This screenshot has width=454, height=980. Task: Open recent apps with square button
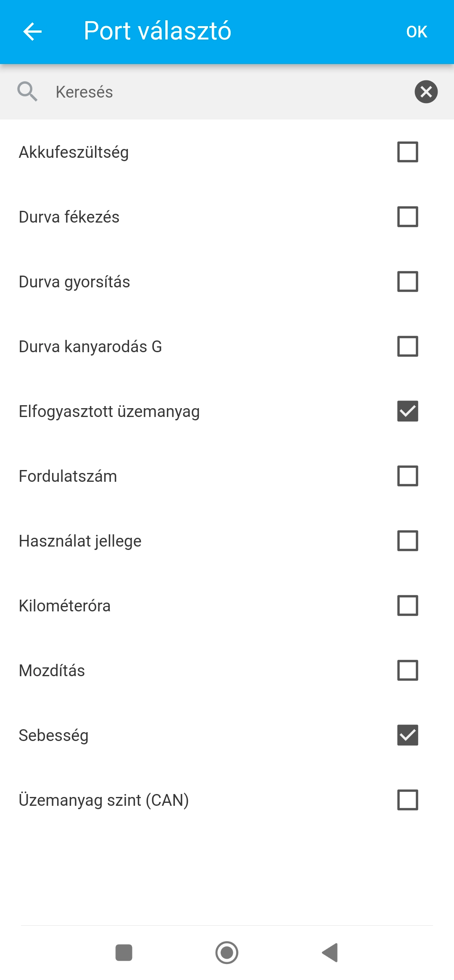point(124,952)
